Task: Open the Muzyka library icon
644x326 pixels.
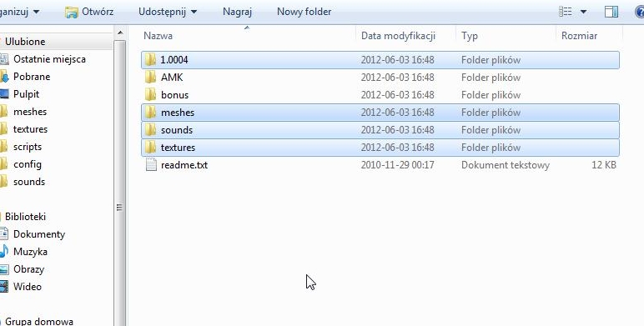Action: pos(3,251)
